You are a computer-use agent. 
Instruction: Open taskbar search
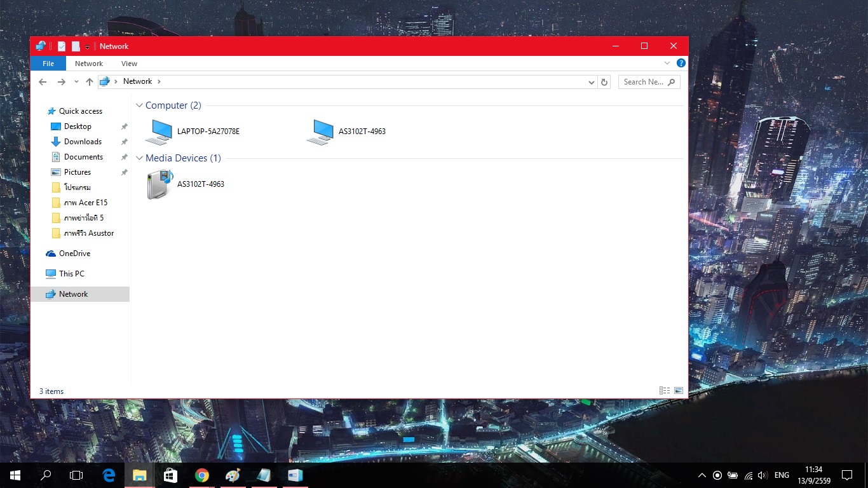[x=46, y=475]
